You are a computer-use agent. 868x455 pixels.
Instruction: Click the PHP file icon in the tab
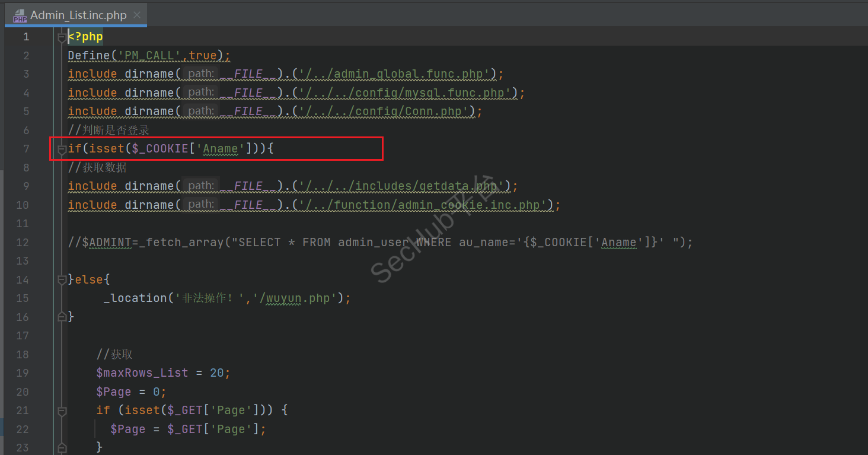click(20, 15)
